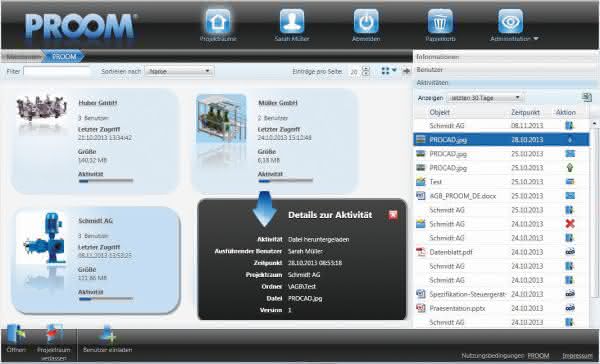Open the Impressum link

(x=577, y=356)
